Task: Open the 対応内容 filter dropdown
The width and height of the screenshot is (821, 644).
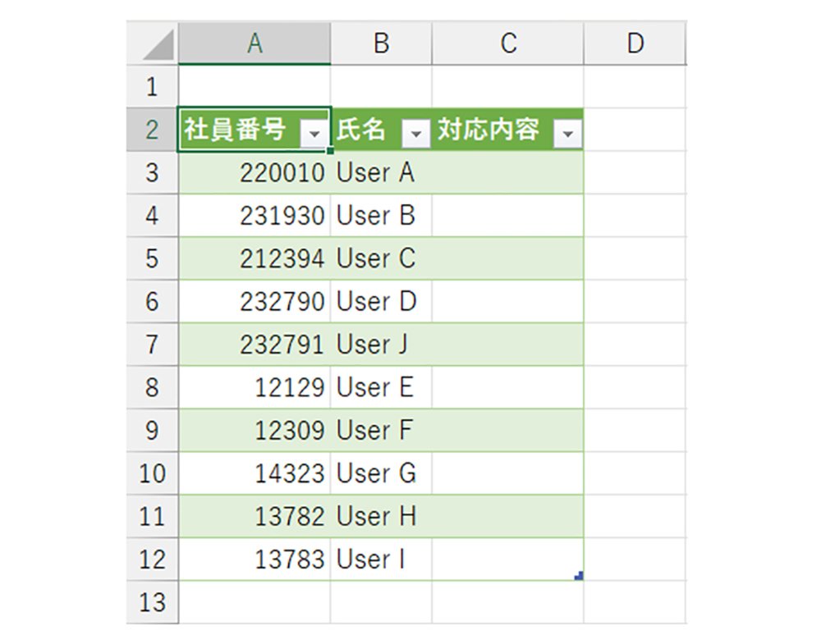Action: tap(567, 134)
